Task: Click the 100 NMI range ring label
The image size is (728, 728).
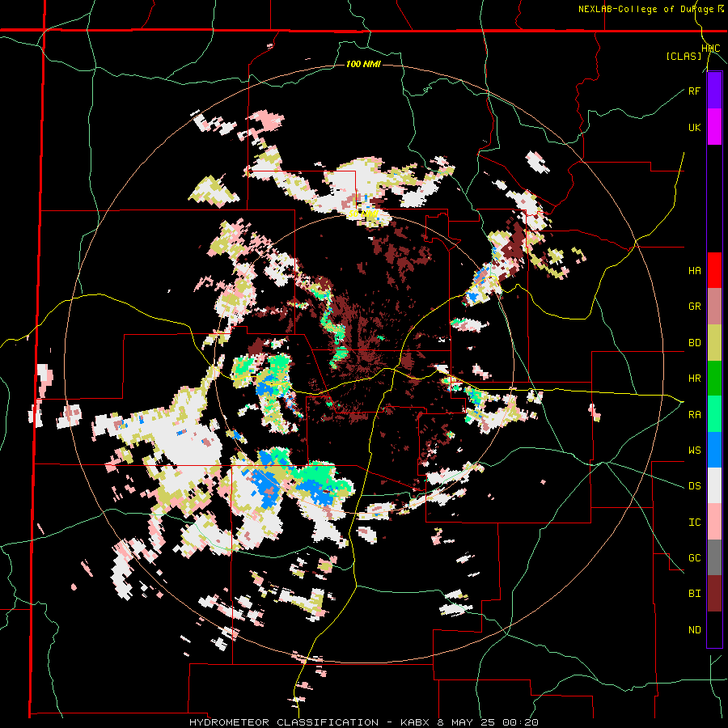Action: 363,64
